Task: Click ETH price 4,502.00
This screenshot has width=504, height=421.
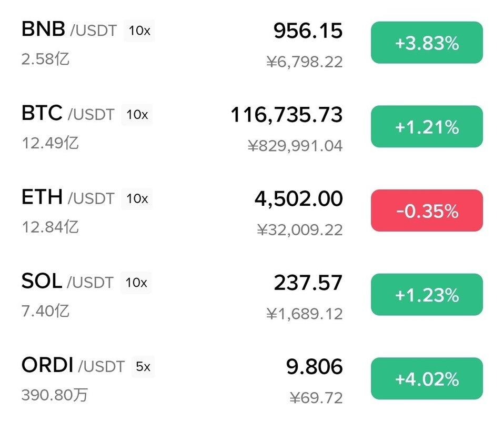Action: 299,199
